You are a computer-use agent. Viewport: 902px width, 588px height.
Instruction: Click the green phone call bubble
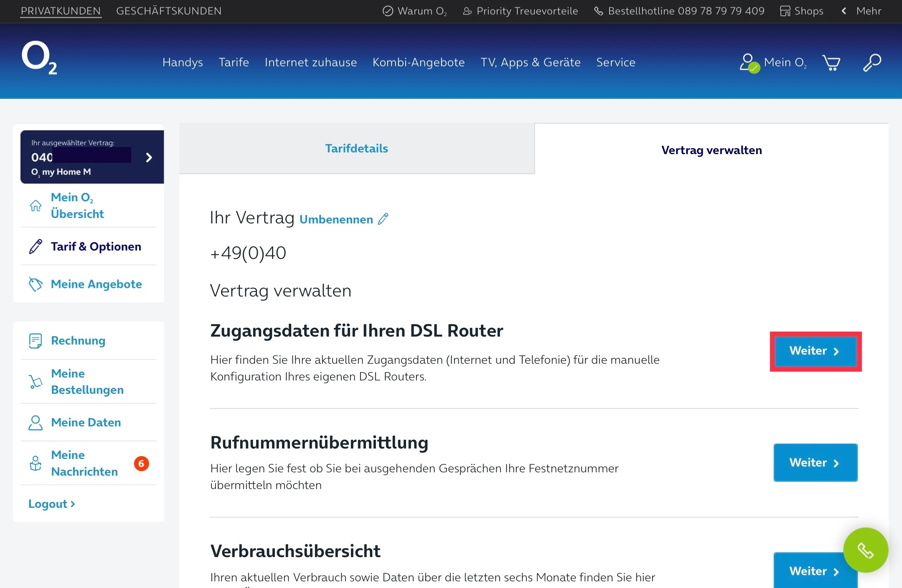(x=865, y=550)
